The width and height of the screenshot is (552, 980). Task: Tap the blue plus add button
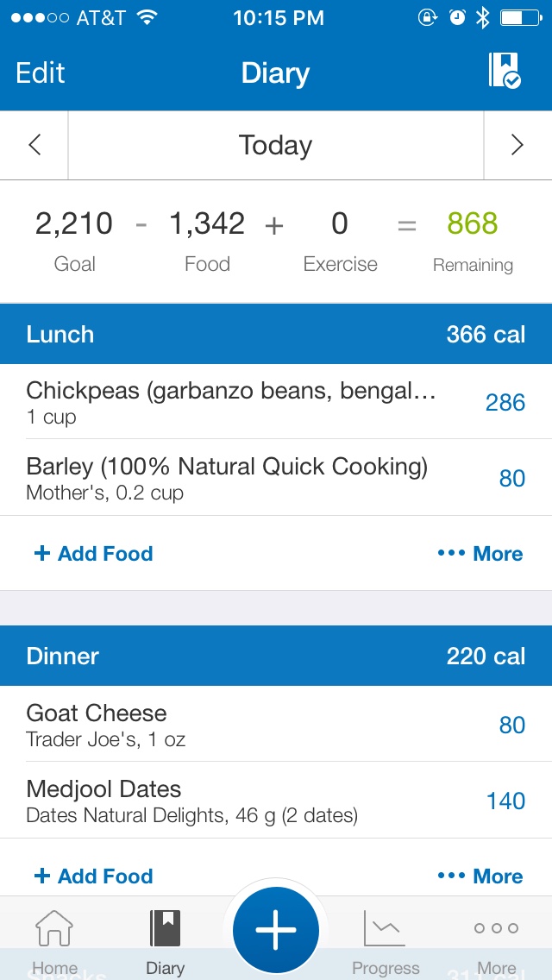click(x=276, y=930)
